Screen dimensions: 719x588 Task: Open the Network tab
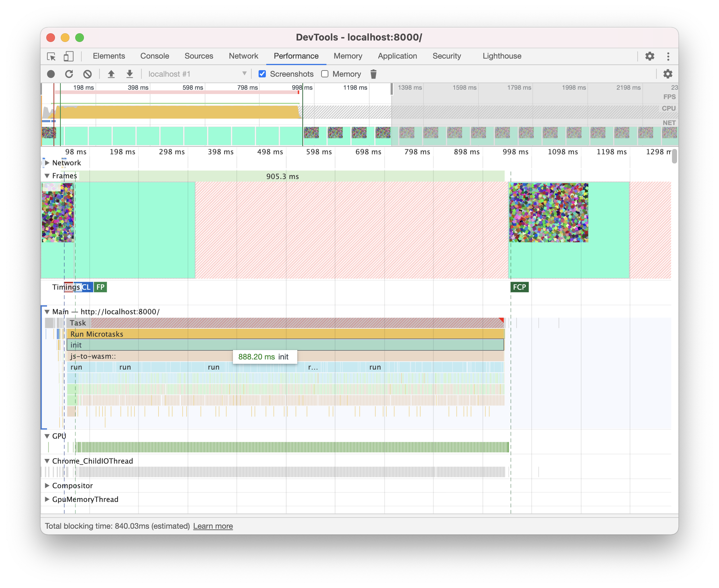(x=243, y=56)
